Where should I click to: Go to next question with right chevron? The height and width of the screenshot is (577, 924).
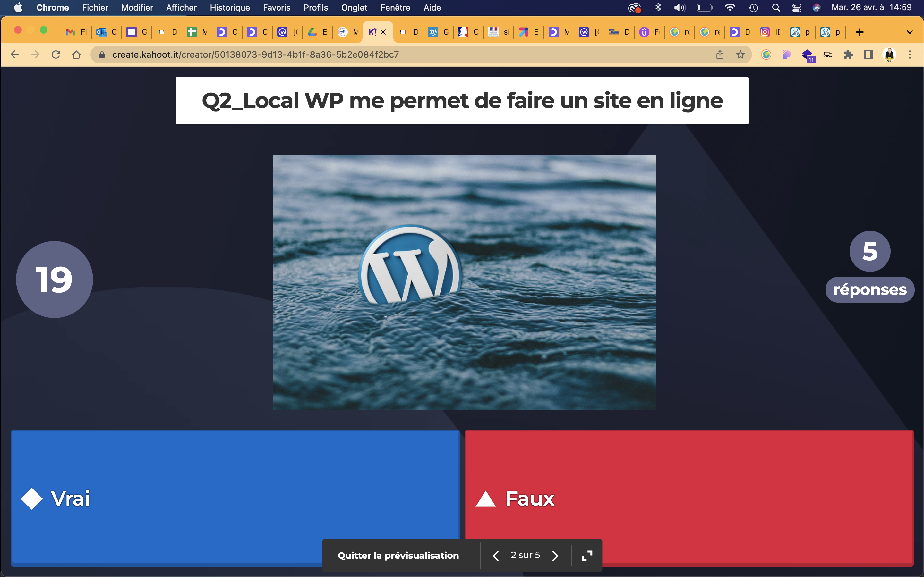(x=555, y=556)
